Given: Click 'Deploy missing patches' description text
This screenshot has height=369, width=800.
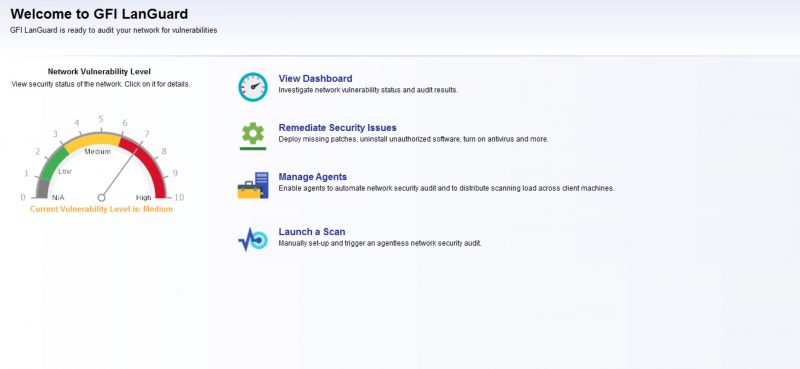Looking at the screenshot, I should pos(413,139).
